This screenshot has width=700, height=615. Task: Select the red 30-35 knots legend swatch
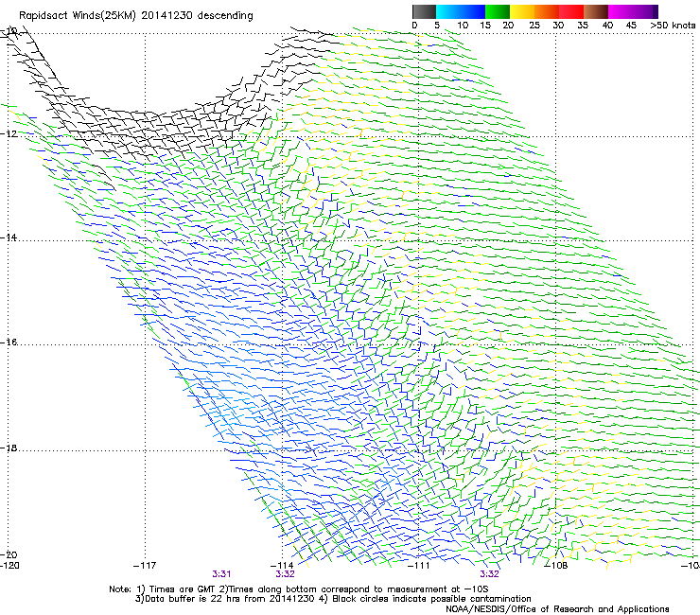pos(571,11)
